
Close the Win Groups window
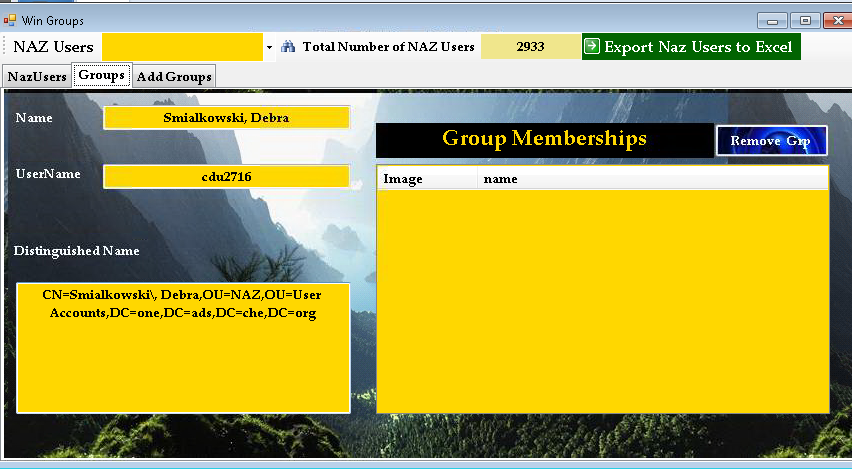pyautogui.click(x=837, y=21)
